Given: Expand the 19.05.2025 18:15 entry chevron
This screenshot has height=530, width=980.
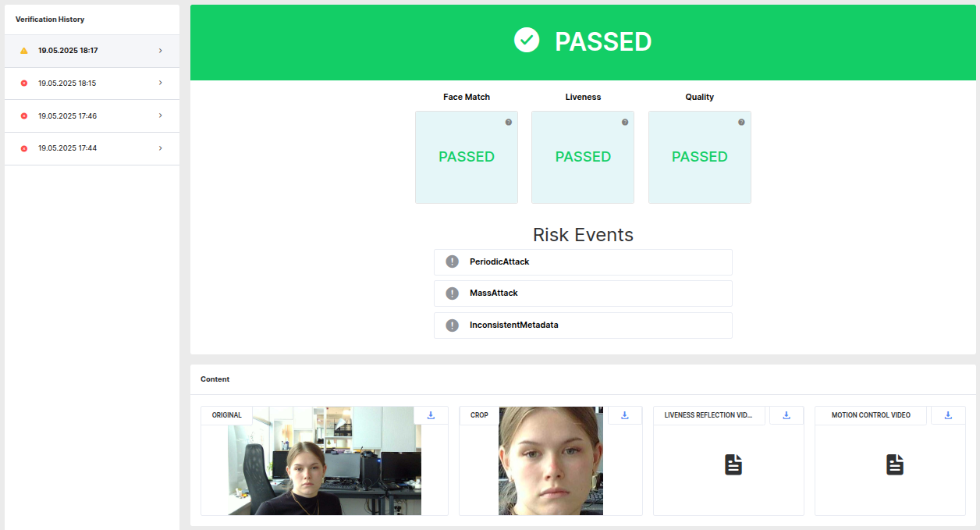Looking at the screenshot, I should pos(160,83).
